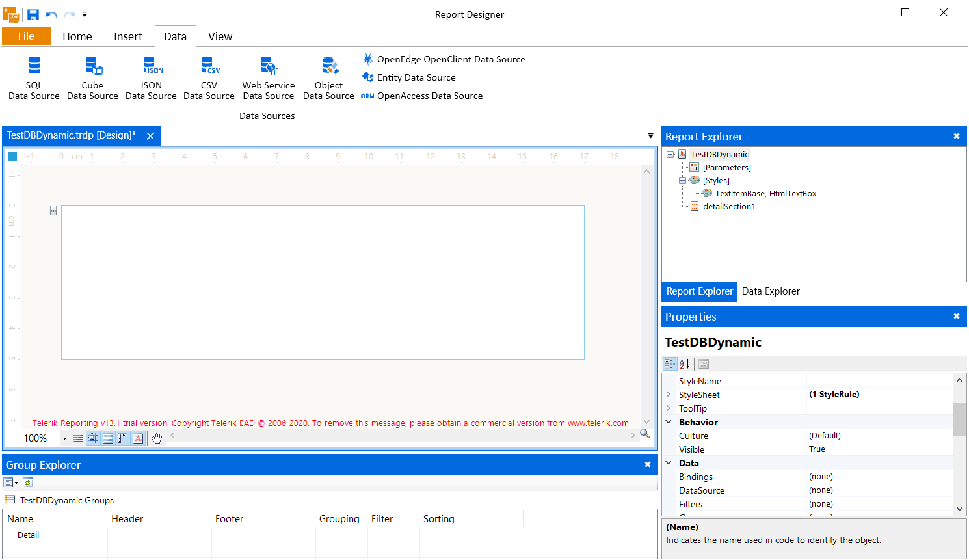
Task: Click the Properties scrollbar down arrow
Action: (959, 509)
